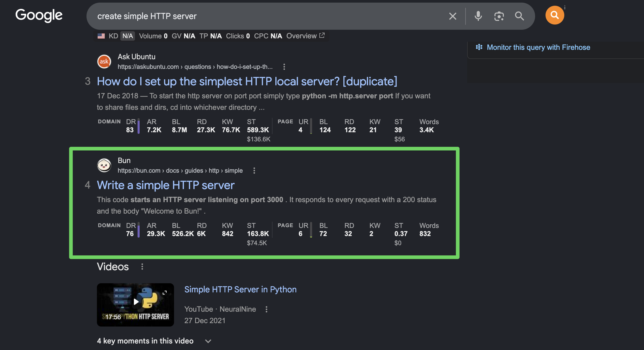Open How do I set up simplest HTTP local server
This screenshot has height=350, width=644.
(x=247, y=81)
